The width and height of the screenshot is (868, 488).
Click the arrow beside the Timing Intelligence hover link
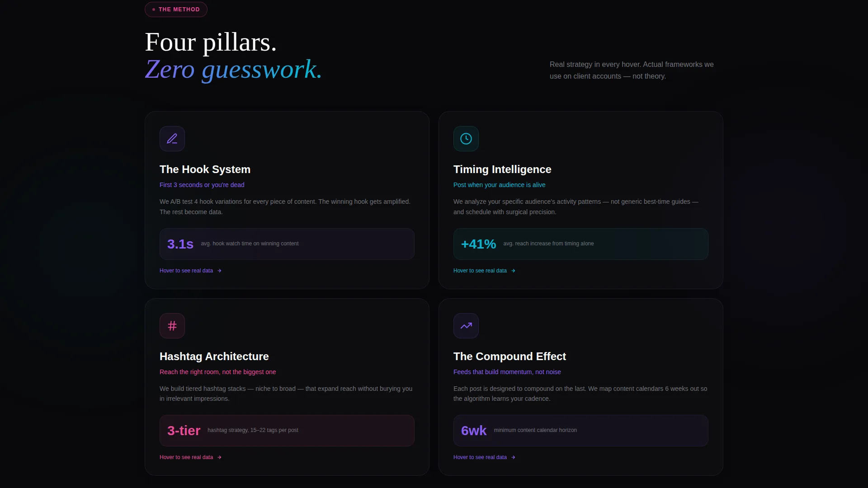[513, 271]
